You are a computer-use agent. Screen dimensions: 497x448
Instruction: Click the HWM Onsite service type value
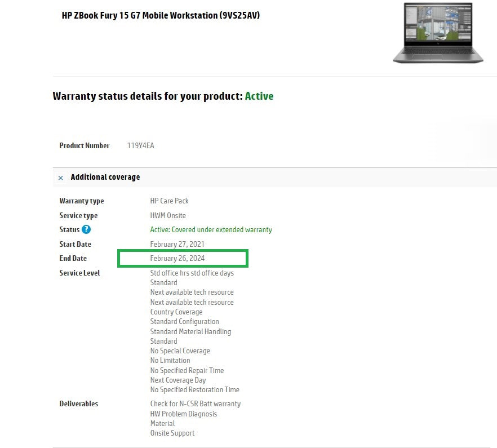(x=168, y=215)
